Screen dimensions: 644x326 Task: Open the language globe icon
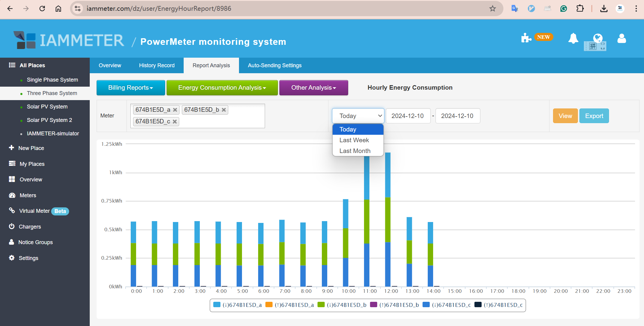click(x=598, y=38)
